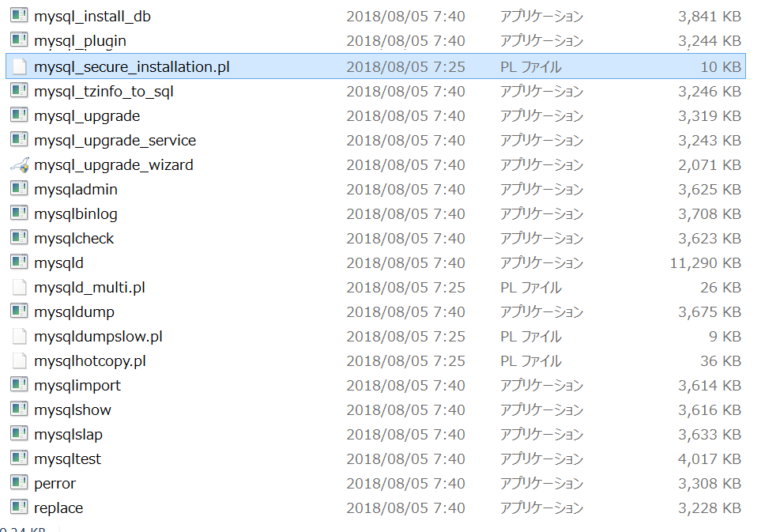Viewport: 761px width, 532px height.
Task: Click the mysql_install_db application icon
Action: (19, 14)
